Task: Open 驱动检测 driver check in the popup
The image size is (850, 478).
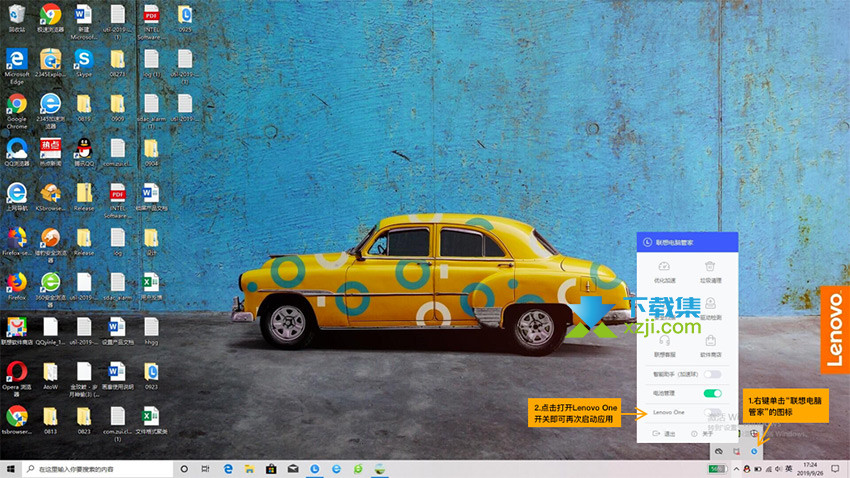Action: (x=710, y=309)
